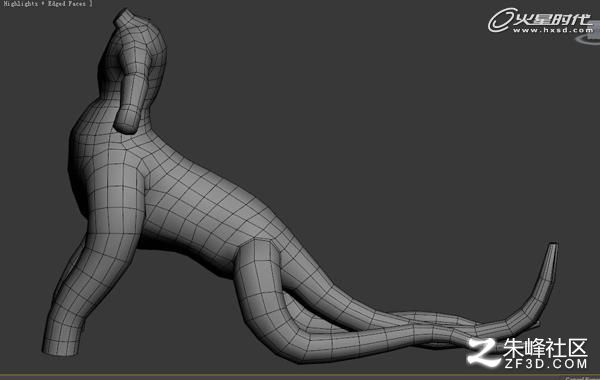This screenshot has width=600, height=380.
Task: Click the 火星时代 watermark text
Action: [552, 18]
